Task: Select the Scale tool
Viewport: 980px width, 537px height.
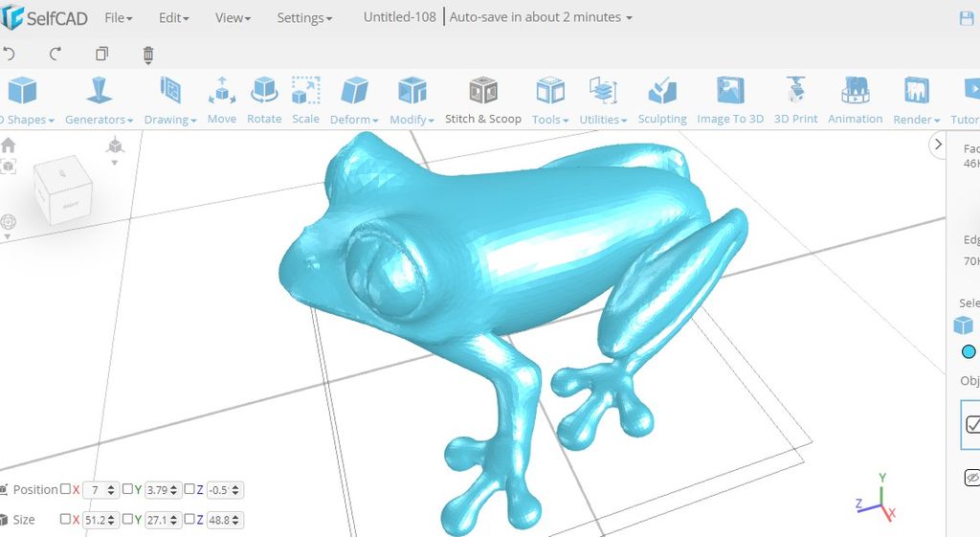Action: coord(305,100)
